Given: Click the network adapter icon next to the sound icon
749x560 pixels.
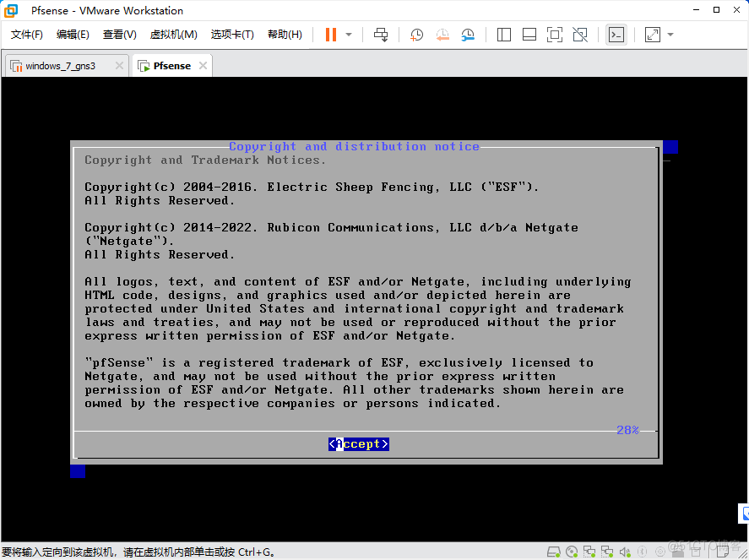Looking at the screenshot, I should pos(607,552).
